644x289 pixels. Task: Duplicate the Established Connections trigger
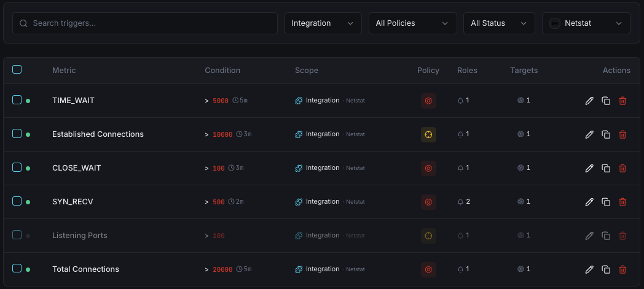(x=606, y=134)
